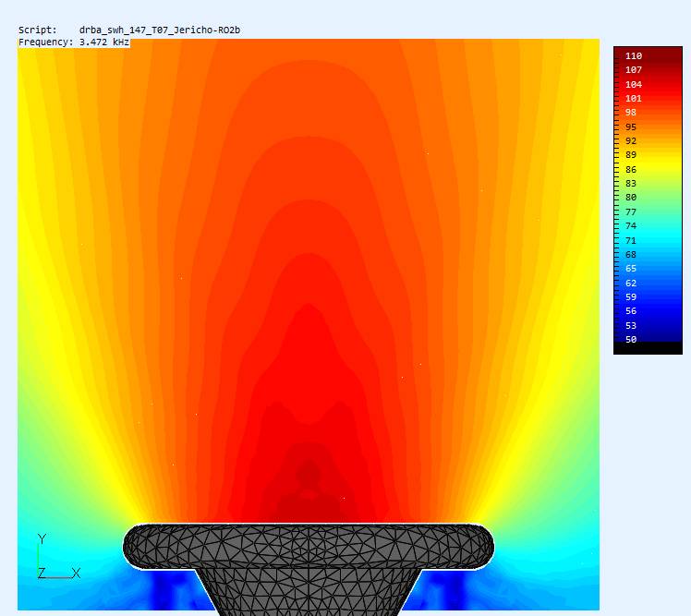Click the script name drba_swh_147_T07_Jericho-RO2b

[x=160, y=30]
